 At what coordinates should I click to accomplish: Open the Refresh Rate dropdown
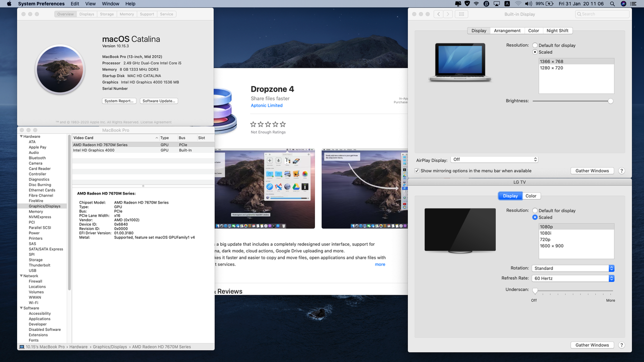[x=573, y=279]
